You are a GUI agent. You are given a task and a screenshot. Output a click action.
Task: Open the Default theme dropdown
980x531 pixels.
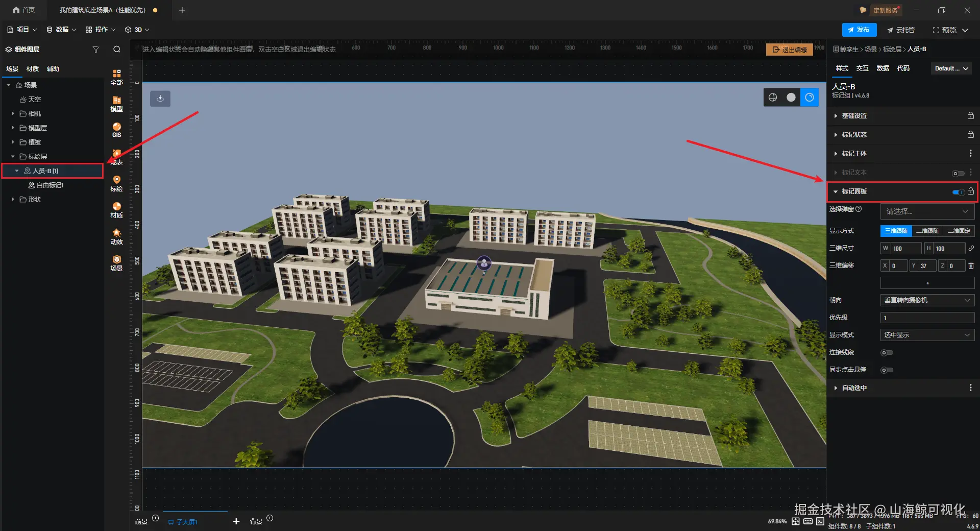(x=952, y=68)
